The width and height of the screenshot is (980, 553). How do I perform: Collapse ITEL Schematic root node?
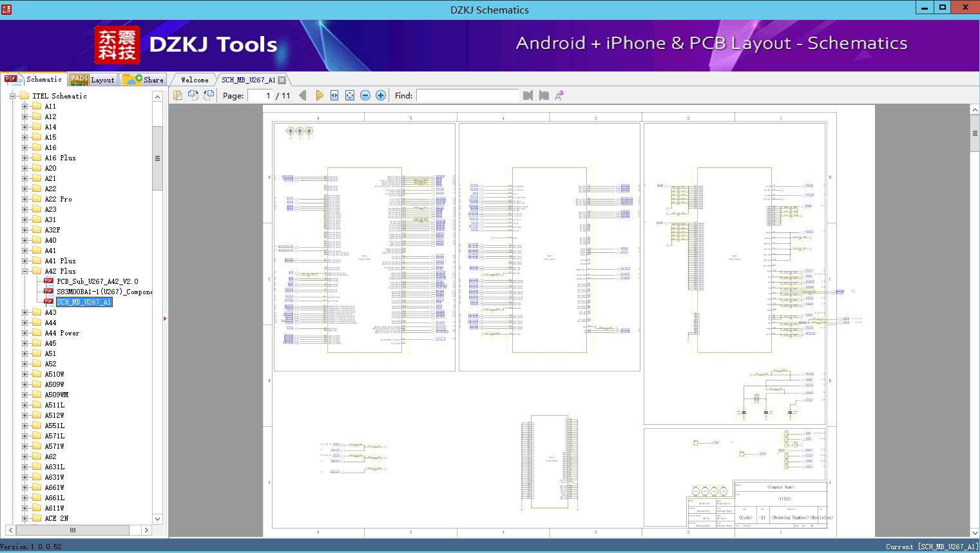pyautogui.click(x=12, y=96)
